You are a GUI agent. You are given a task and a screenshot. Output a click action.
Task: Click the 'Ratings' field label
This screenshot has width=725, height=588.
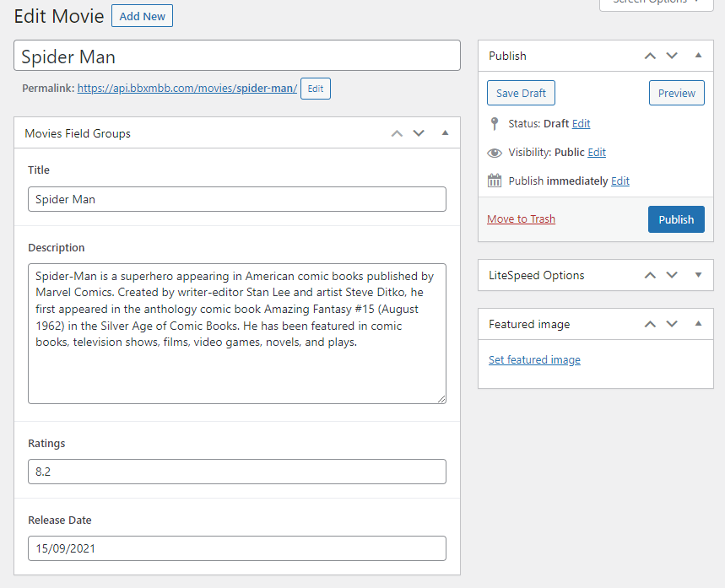tap(46, 443)
